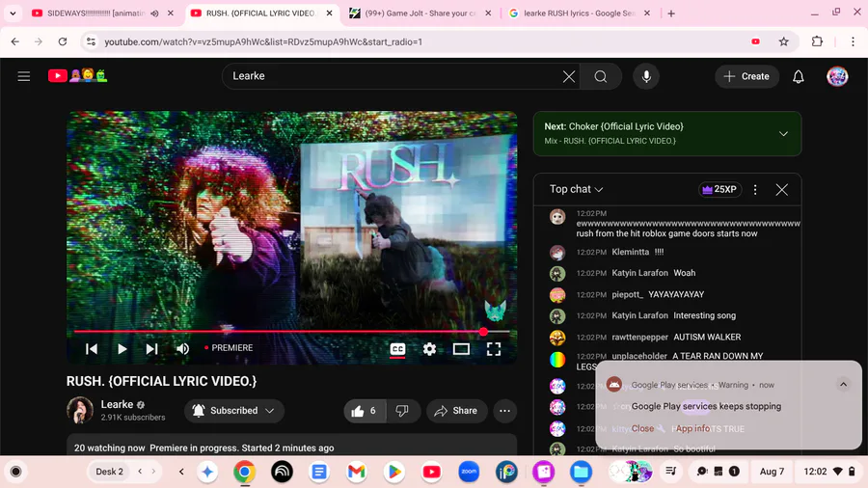This screenshot has height=488, width=868.
Task: Open the Subscribed notification dropdown
Action: click(234, 411)
